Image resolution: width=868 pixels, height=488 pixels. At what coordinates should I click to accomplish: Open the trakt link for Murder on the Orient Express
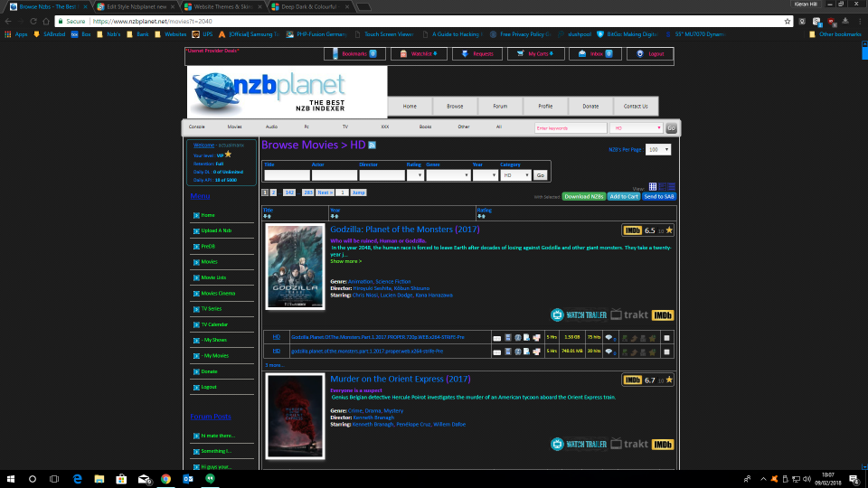point(629,444)
